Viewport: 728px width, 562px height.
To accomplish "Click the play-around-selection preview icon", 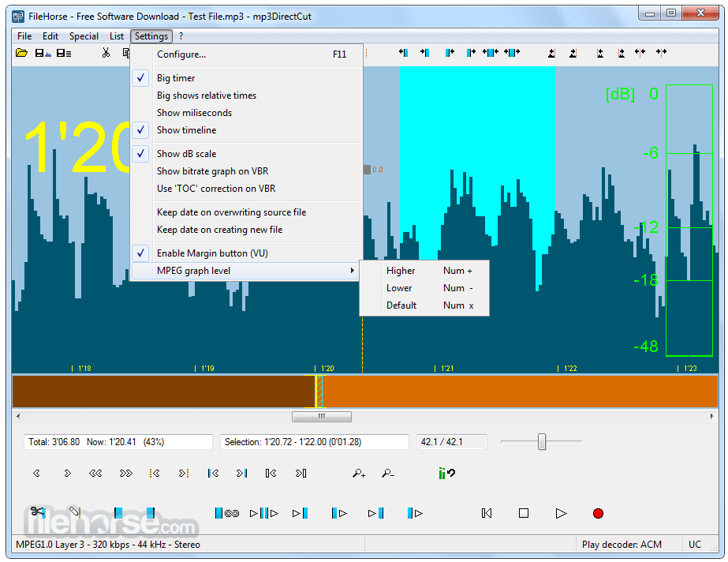I will click(x=263, y=513).
